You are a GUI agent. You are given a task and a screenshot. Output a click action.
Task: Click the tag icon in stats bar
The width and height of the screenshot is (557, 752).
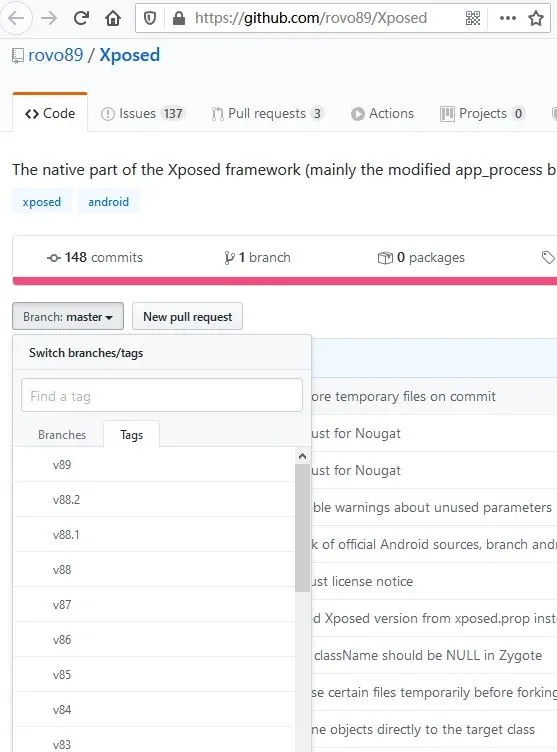[549, 257]
